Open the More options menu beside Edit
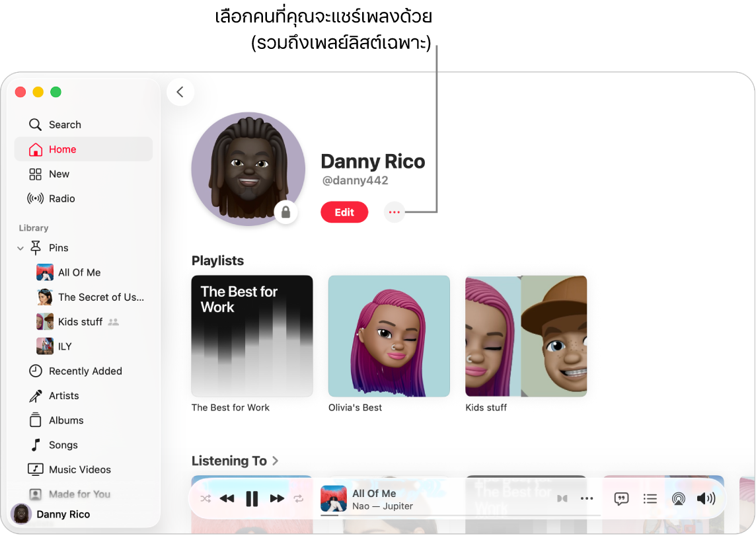The height and width of the screenshot is (536, 756). [x=394, y=212]
